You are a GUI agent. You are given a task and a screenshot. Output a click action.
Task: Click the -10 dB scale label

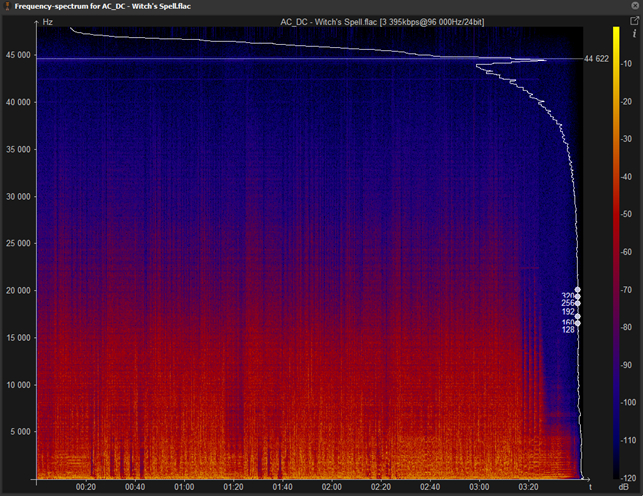(x=626, y=64)
